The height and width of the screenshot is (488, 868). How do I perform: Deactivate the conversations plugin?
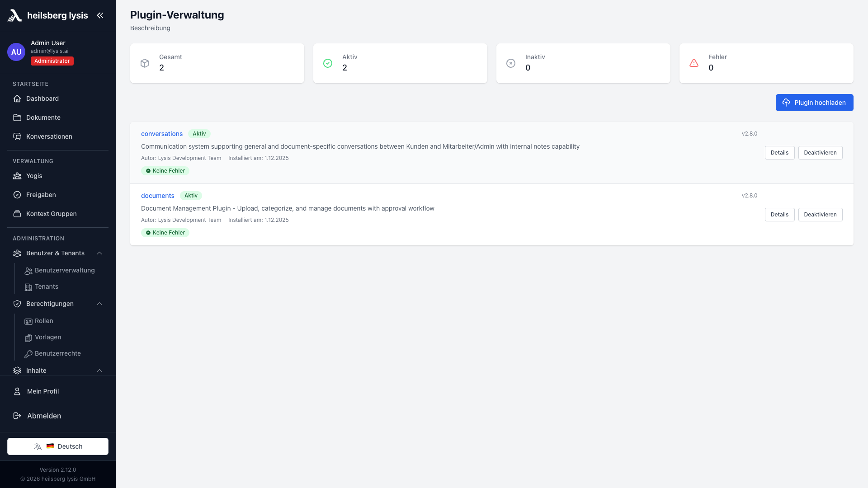tap(820, 153)
